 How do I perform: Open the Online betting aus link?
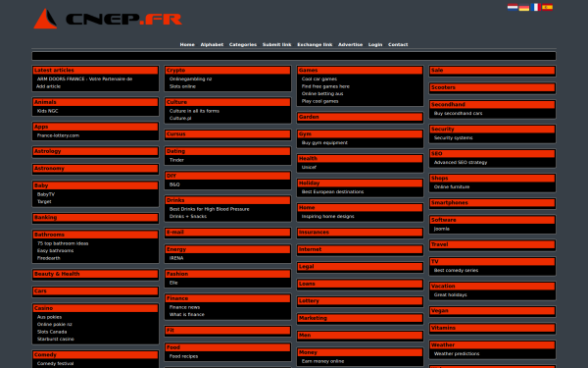[x=322, y=94]
